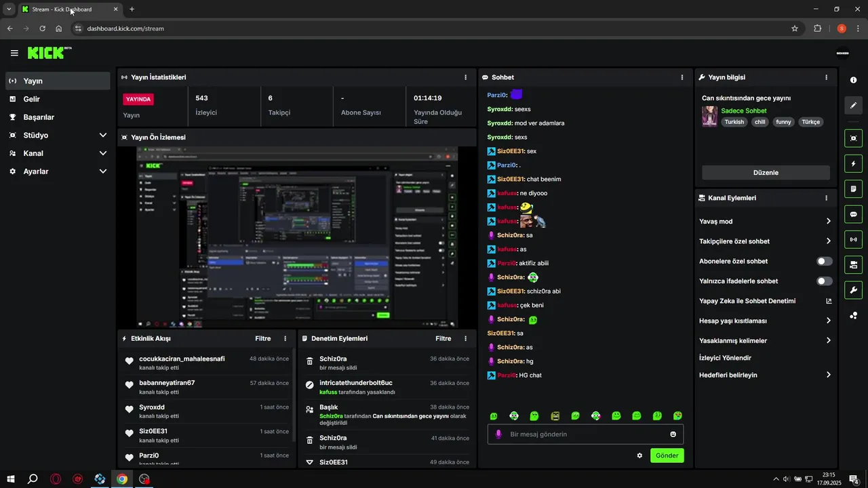Reload the dashboard page

click(42, 28)
